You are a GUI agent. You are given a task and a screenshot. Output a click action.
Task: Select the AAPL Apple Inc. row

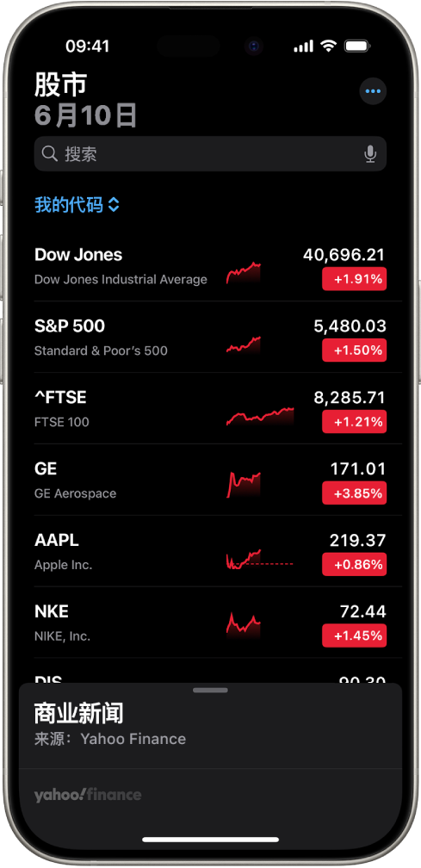pyautogui.click(x=210, y=551)
